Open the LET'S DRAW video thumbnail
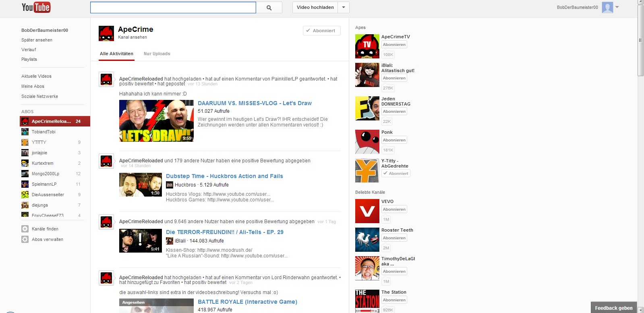The height and width of the screenshot is (313, 644). coord(156,121)
